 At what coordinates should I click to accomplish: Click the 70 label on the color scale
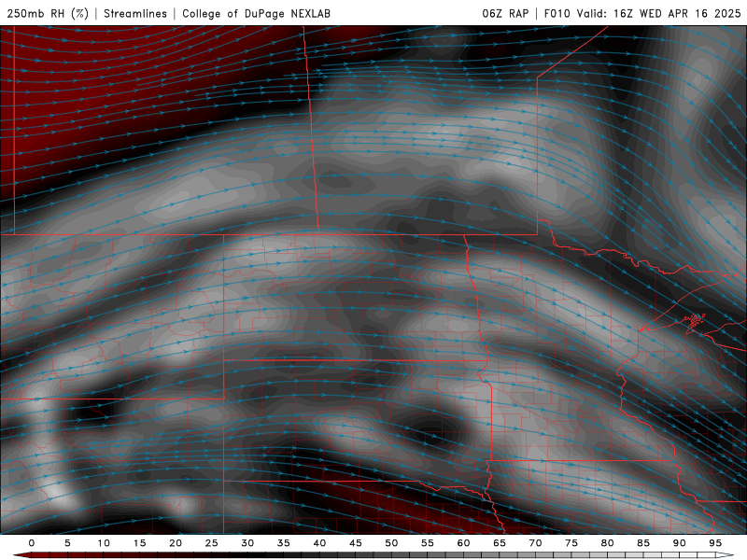[535, 543]
